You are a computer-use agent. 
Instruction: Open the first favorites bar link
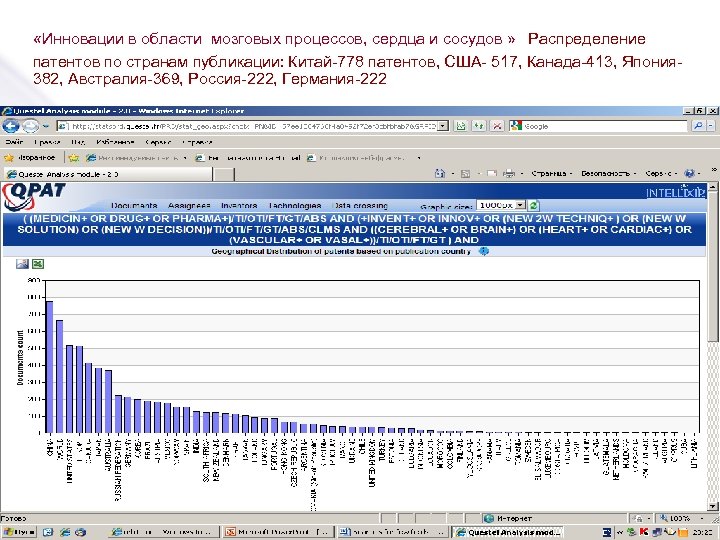pos(134,158)
